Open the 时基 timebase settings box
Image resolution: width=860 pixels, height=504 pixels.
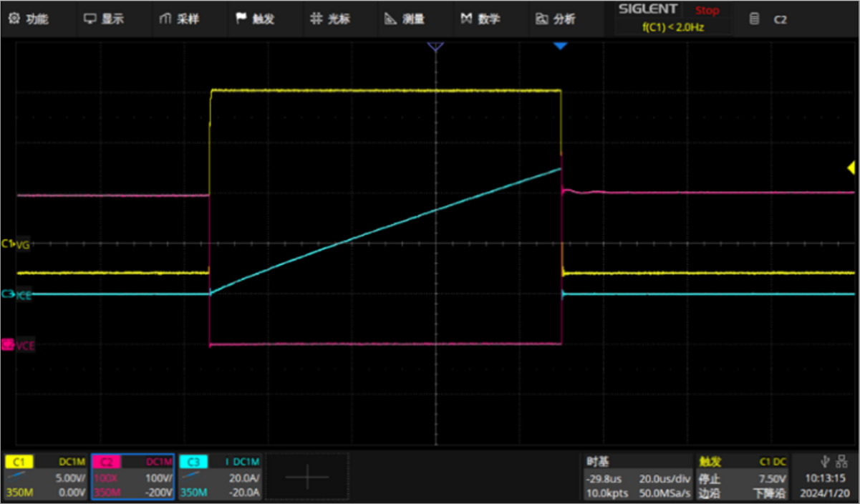tap(637, 477)
